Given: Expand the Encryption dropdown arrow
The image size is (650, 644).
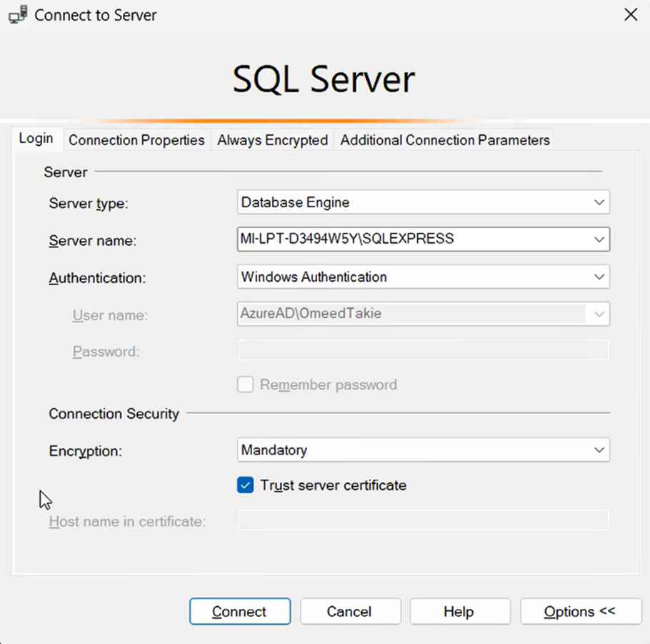Looking at the screenshot, I should pyautogui.click(x=599, y=450).
